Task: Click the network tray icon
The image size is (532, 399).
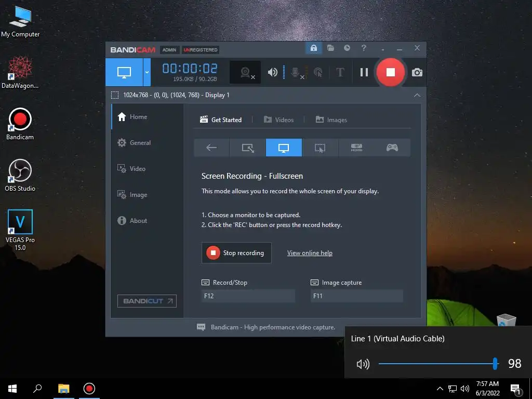Action: pyautogui.click(x=452, y=389)
